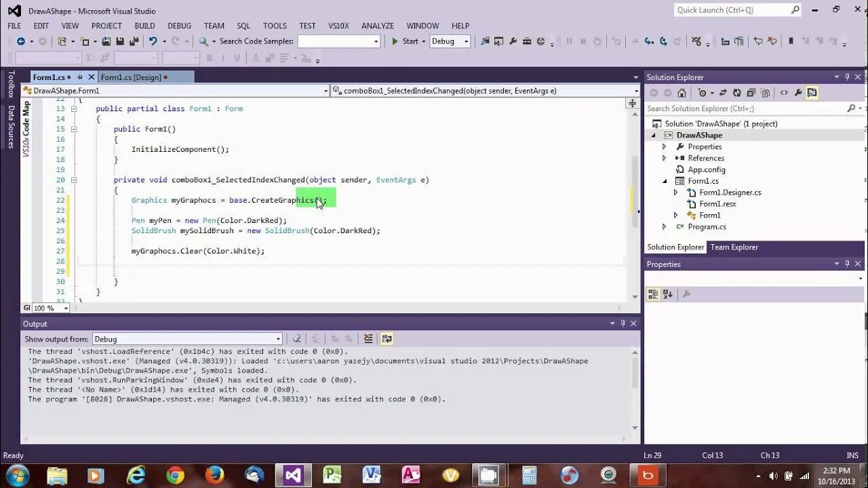Click the Navigate Backward toolbar icon
The height and width of the screenshot is (488, 868).
[20, 41]
